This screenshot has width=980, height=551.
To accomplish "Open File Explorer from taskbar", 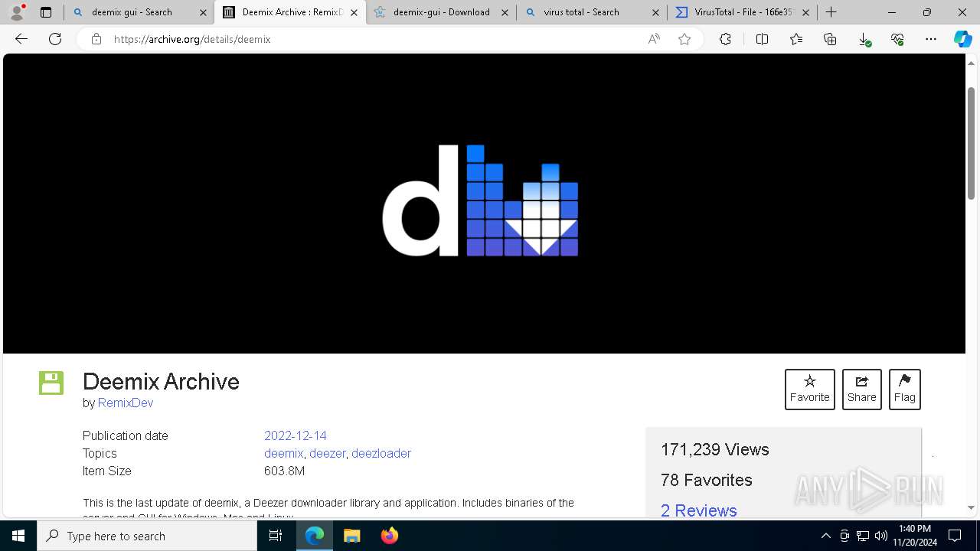I will point(351,536).
